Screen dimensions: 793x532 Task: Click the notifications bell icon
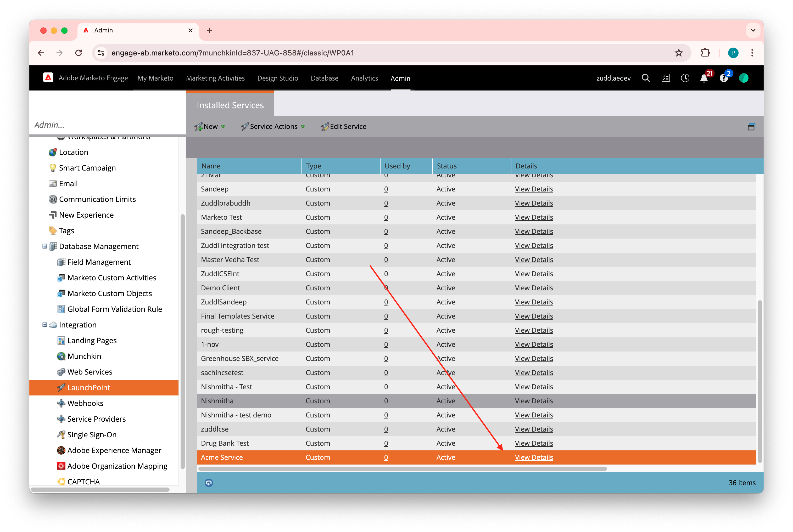[704, 78]
